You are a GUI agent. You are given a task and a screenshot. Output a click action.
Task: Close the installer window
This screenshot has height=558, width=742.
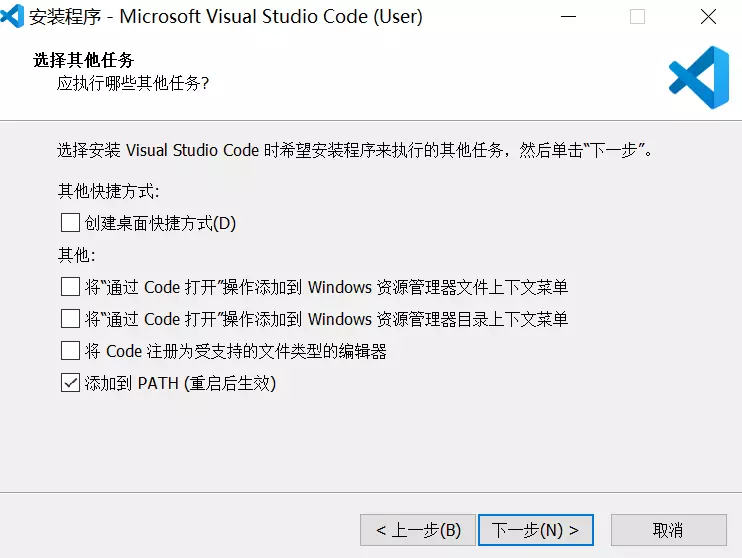(x=707, y=17)
